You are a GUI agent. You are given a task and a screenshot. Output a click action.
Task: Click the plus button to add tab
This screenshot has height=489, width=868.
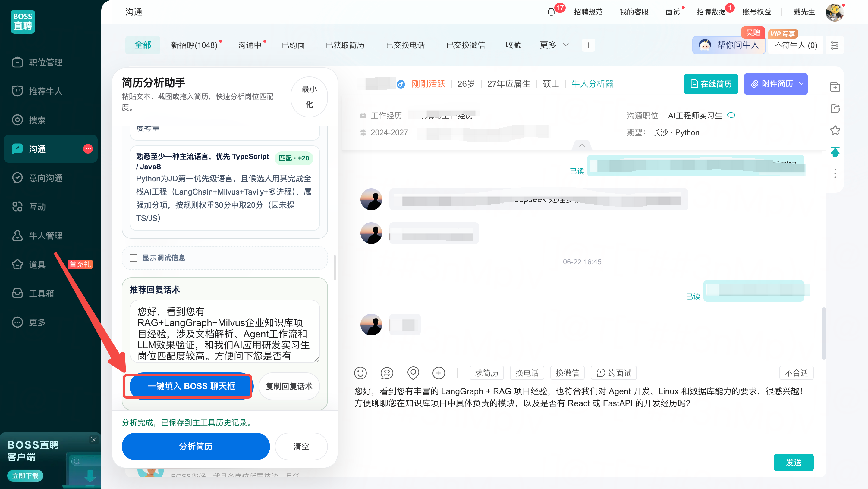(x=588, y=45)
